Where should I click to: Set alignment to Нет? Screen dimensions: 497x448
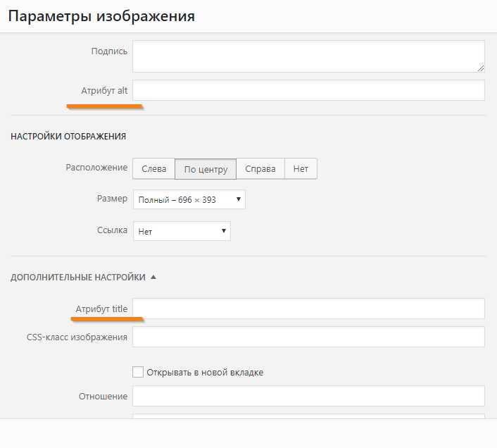coord(301,168)
